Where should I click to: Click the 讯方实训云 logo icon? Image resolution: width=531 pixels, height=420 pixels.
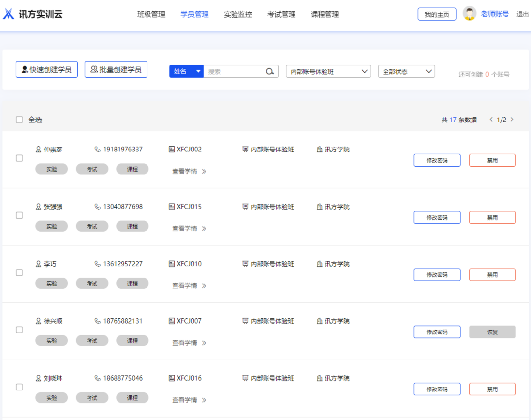[x=8, y=14]
